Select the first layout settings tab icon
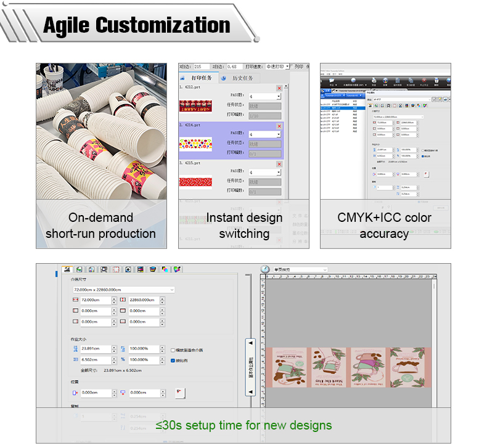This screenshot has height=448, width=487. point(67,269)
